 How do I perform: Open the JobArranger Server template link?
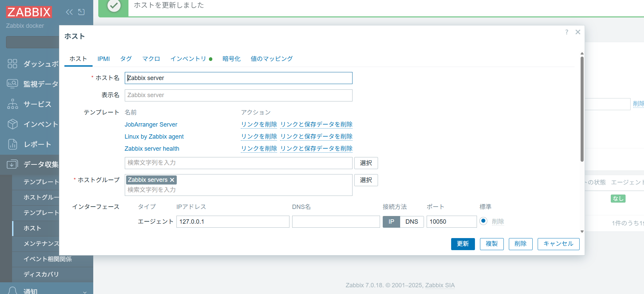click(x=151, y=125)
